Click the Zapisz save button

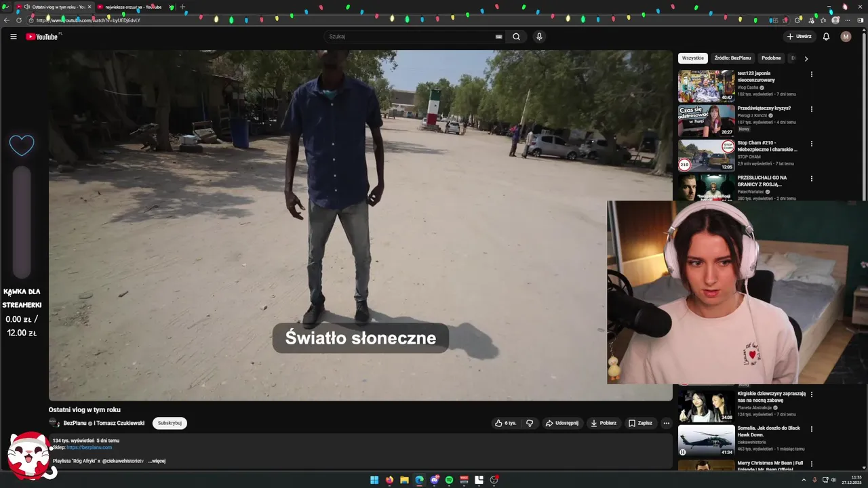[640, 423]
